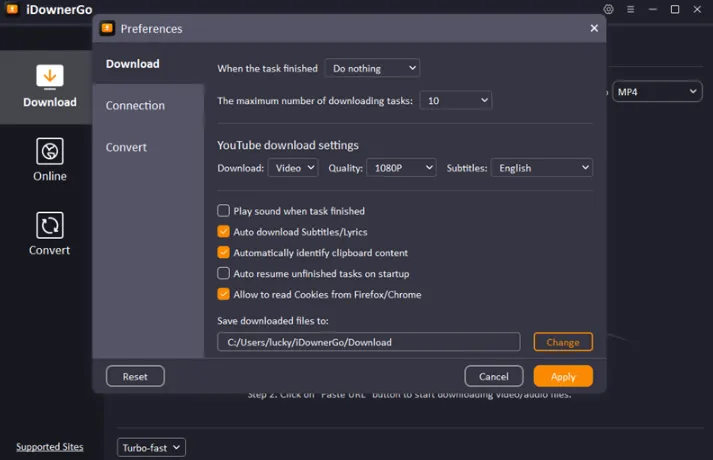Viewport: 713px width, 460px height.
Task: Open the Online browser section icon
Action: click(50, 151)
